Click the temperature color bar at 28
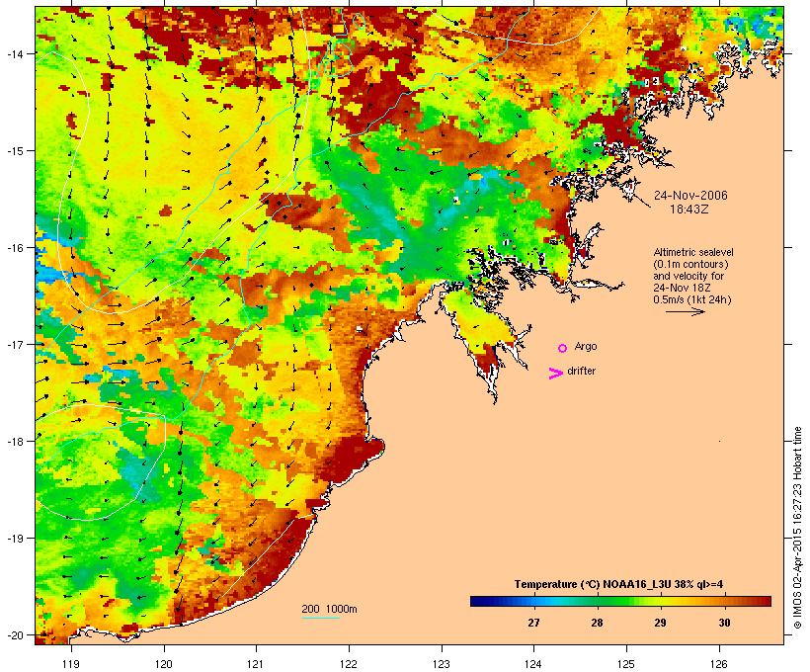810x672 pixels. coord(598,601)
